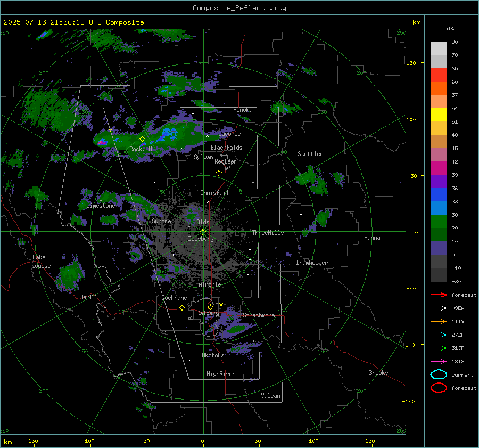Click the Hanna city label

coord(372,238)
